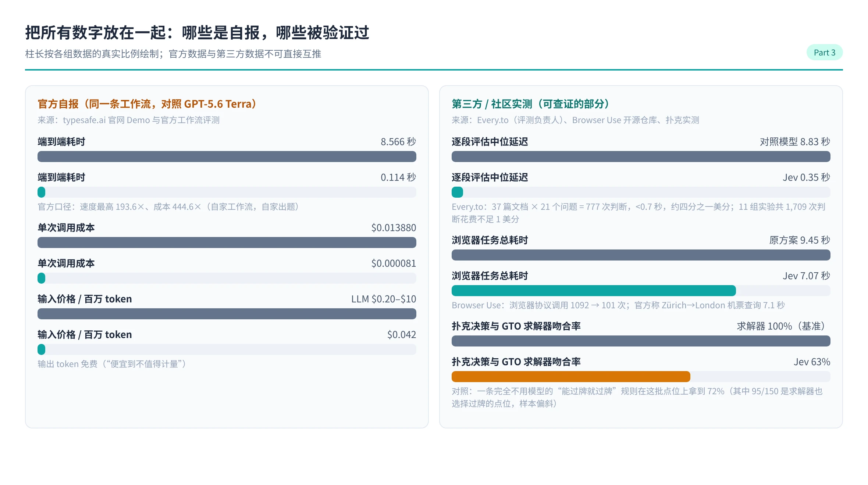Click the label 端到端耗时 beside 8.566 秒

61,142
